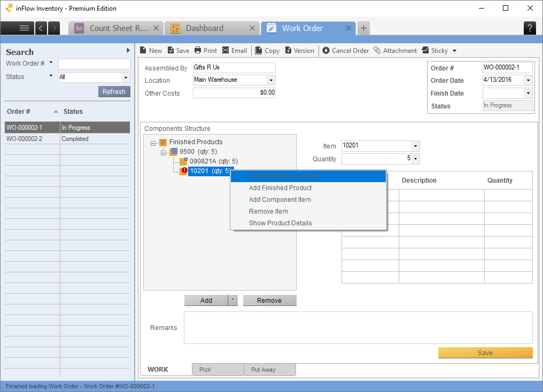This screenshot has width=543, height=392.
Task: Select work order WO-000002-1 row
Action: [67, 127]
